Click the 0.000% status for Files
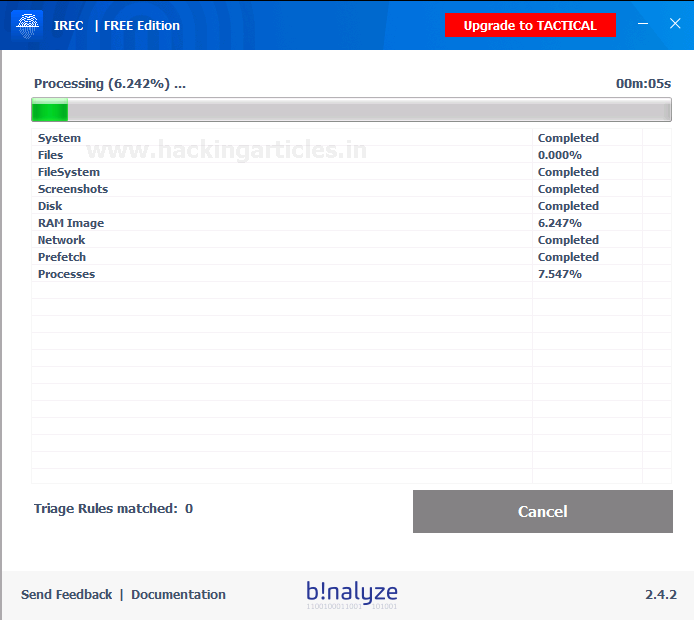This screenshot has width=694, height=620. (x=559, y=155)
